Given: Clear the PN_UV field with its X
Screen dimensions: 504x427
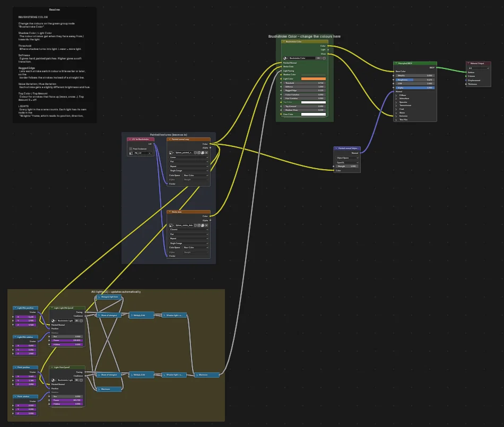Looking at the screenshot, I should pos(150,153).
